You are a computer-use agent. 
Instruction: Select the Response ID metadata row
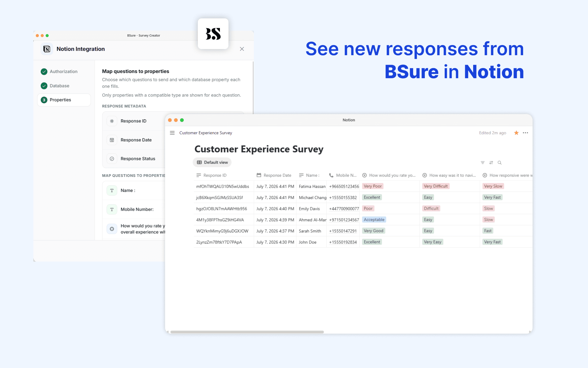pyautogui.click(x=134, y=121)
